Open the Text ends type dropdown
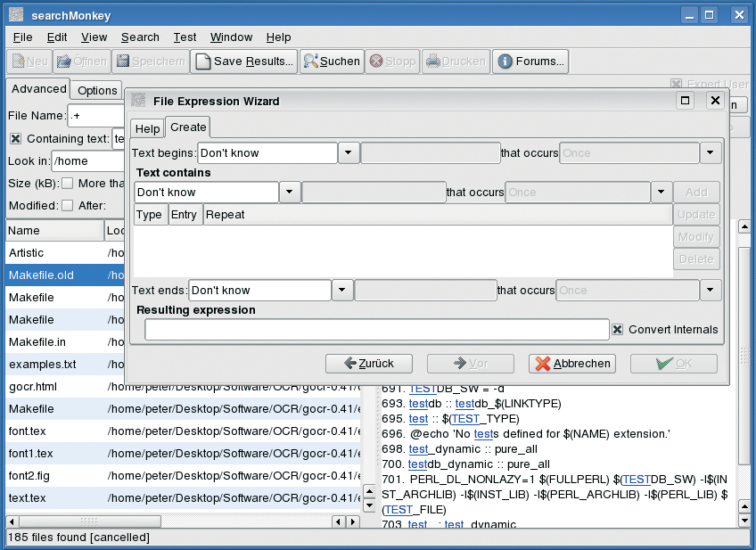The image size is (756, 550). (x=341, y=291)
